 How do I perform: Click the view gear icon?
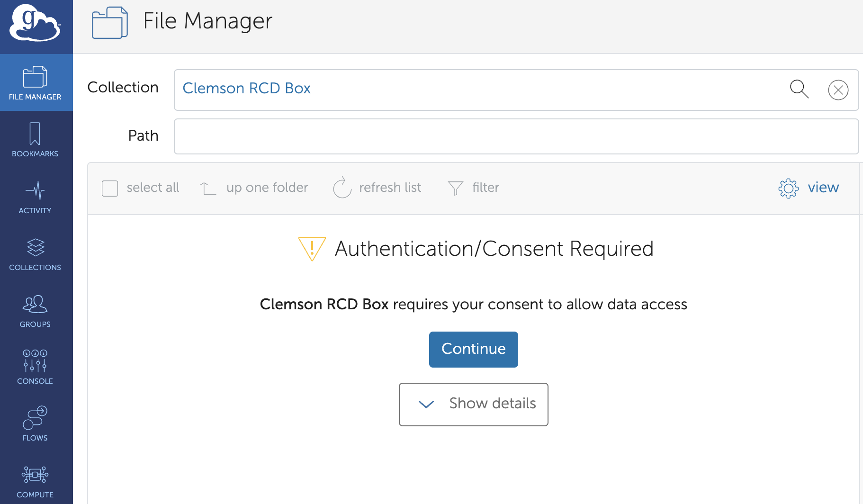pyautogui.click(x=788, y=188)
